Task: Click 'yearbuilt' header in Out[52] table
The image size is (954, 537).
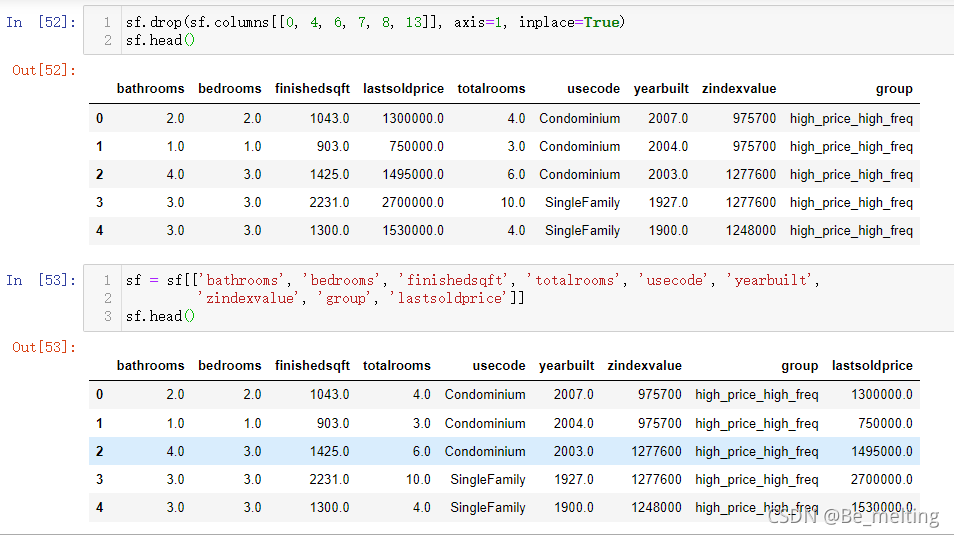Action: (x=661, y=89)
